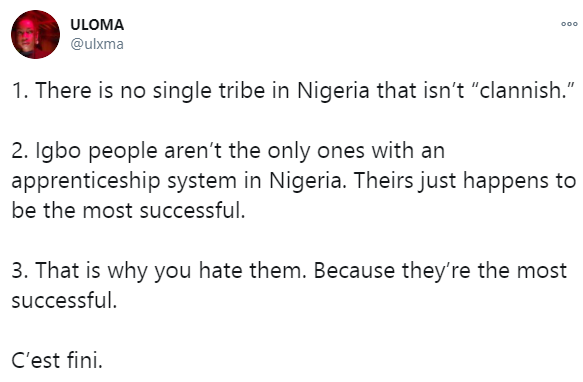This screenshot has height=382, width=583.
Task: Click the word "Because" in point three
Action: pos(354,270)
